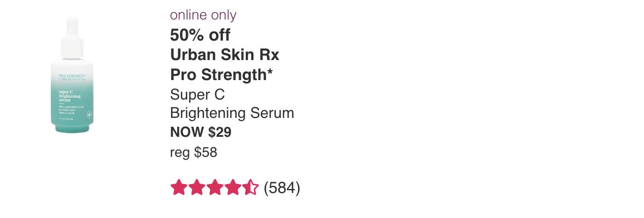The image size is (644, 218).
Task: Click the small round badge on bottle
Action: click(89, 115)
